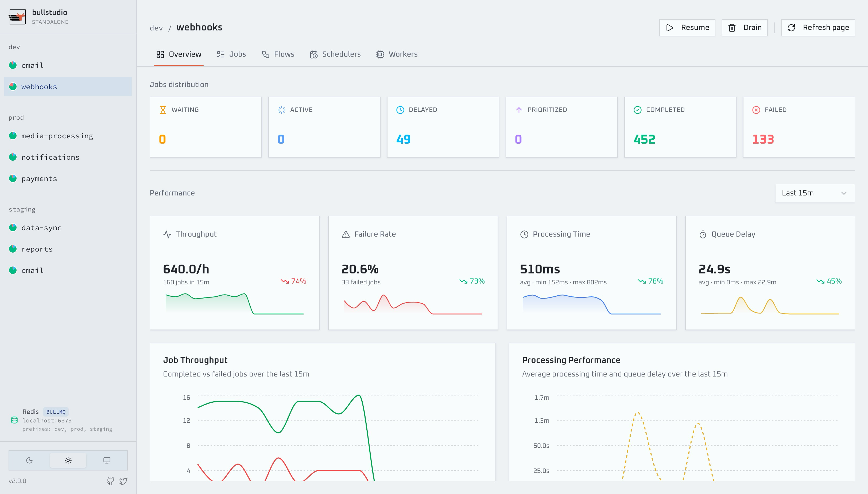The image size is (868, 494).
Task: Click the Failed count 133
Action: pos(763,139)
